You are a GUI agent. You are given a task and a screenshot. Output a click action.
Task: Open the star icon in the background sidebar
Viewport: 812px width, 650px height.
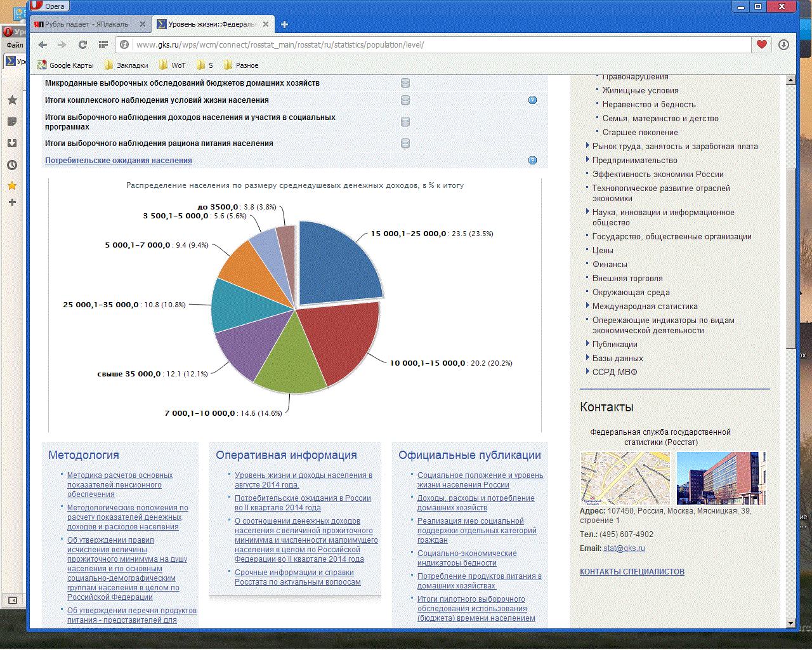coord(12,100)
